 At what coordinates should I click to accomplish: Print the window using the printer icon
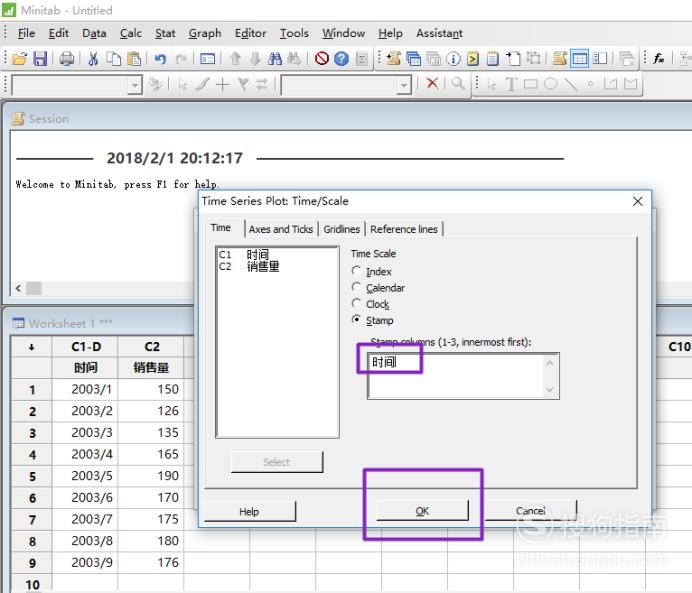coord(67,59)
